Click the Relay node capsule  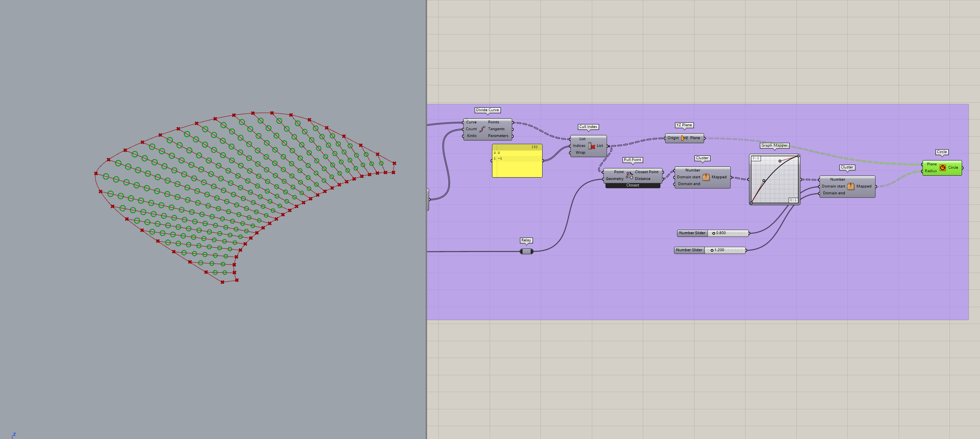(x=526, y=251)
